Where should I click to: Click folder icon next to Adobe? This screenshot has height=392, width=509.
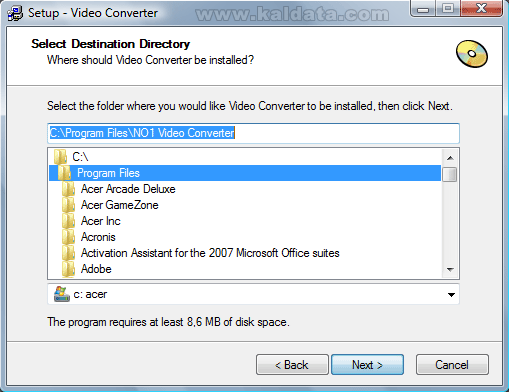[68, 269]
